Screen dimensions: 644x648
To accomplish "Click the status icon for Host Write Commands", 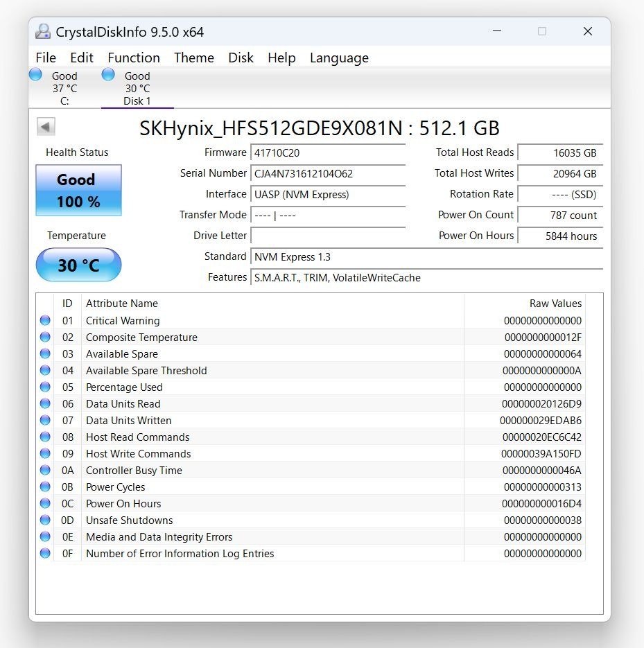I will (45, 453).
